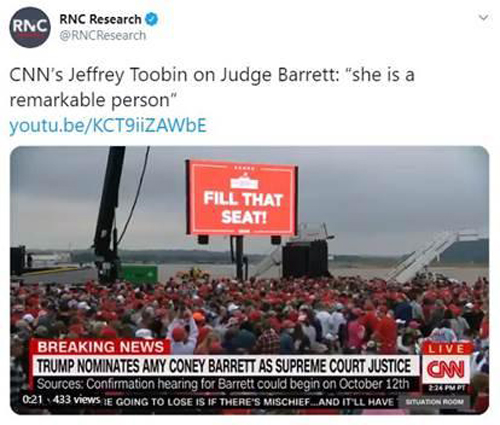
Task: Expand the tweet options chevron
Action: (484, 17)
